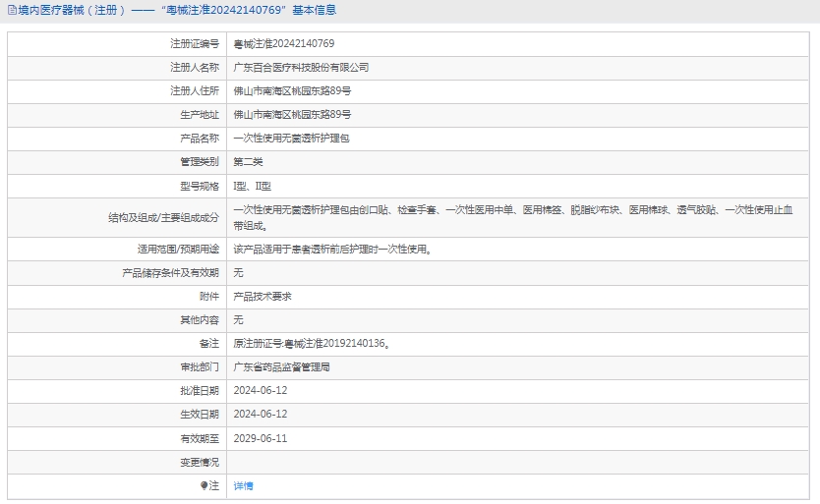Click the 变更情况 row label
The width and height of the screenshot is (820, 504).
point(200,462)
